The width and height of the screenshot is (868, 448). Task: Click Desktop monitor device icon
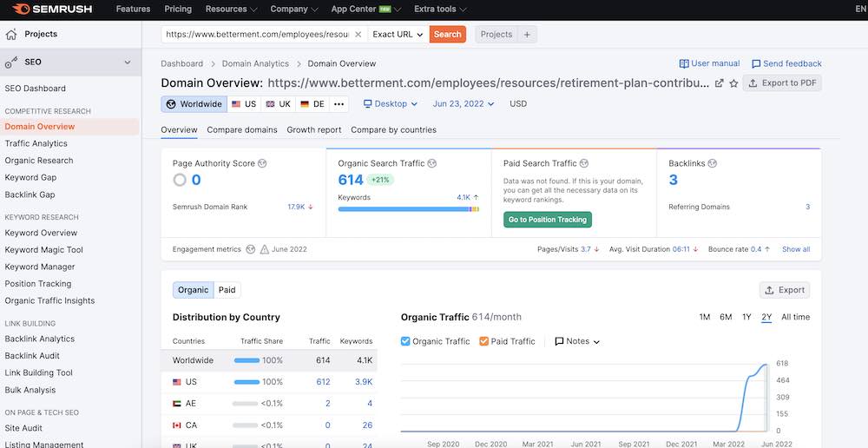coord(368,104)
